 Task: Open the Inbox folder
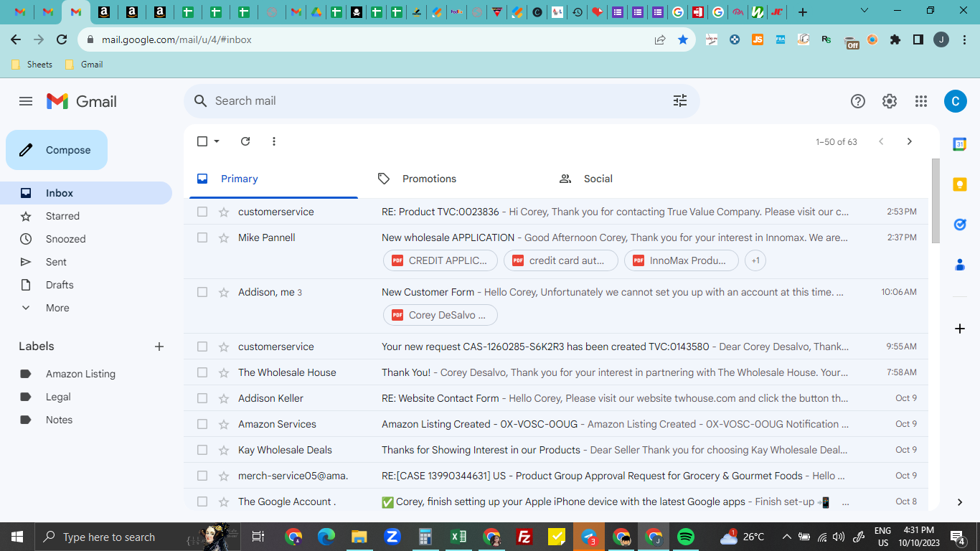[86, 193]
